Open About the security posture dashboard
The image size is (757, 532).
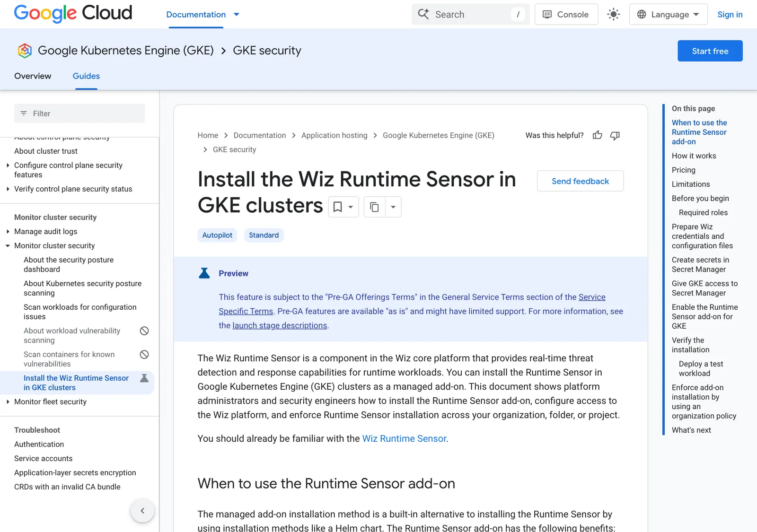coord(69,264)
